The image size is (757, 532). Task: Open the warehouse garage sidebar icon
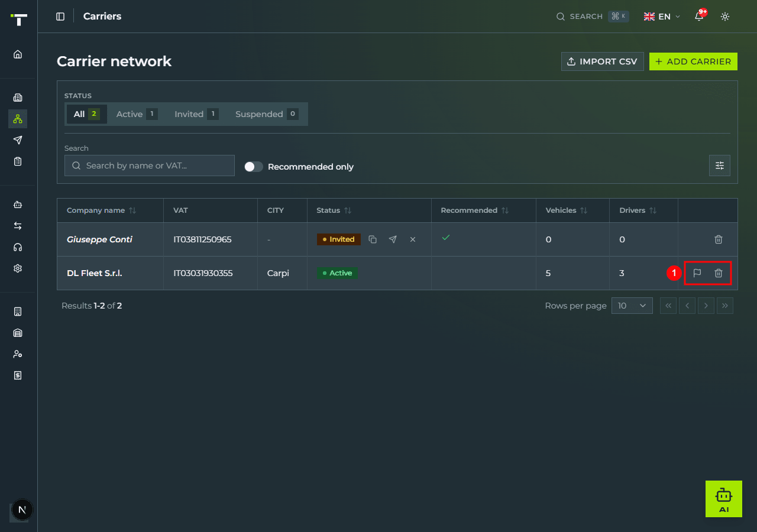(x=18, y=333)
